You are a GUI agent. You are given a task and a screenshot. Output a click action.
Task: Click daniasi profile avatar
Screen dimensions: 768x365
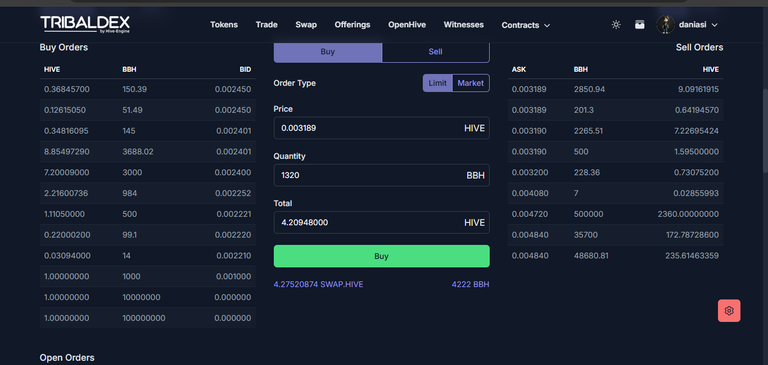click(x=665, y=24)
